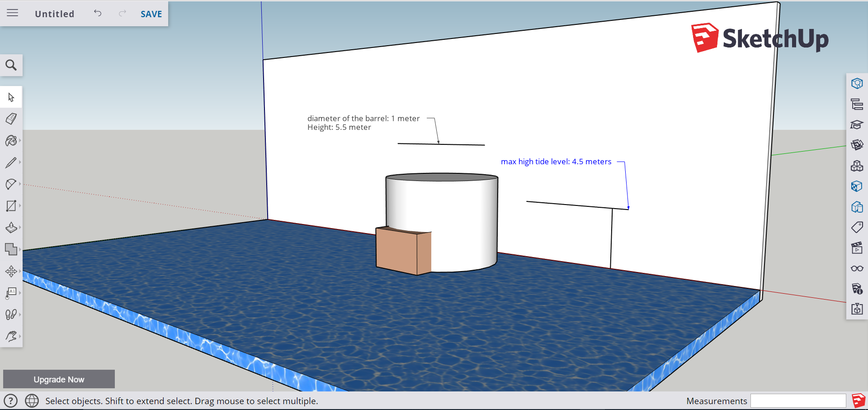Select the Tape Measure dimension tool
The height and width of the screenshot is (410, 868).
pyautogui.click(x=11, y=293)
